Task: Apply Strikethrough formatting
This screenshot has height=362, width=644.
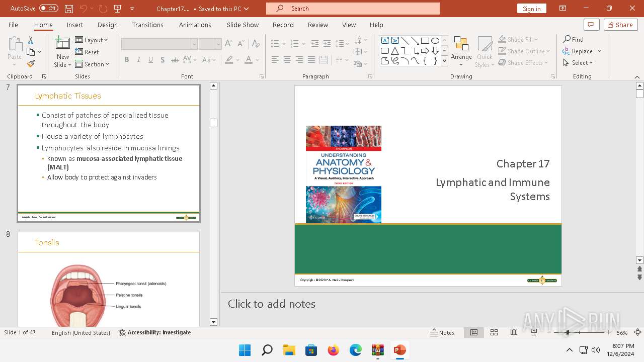Action: click(175, 60)
